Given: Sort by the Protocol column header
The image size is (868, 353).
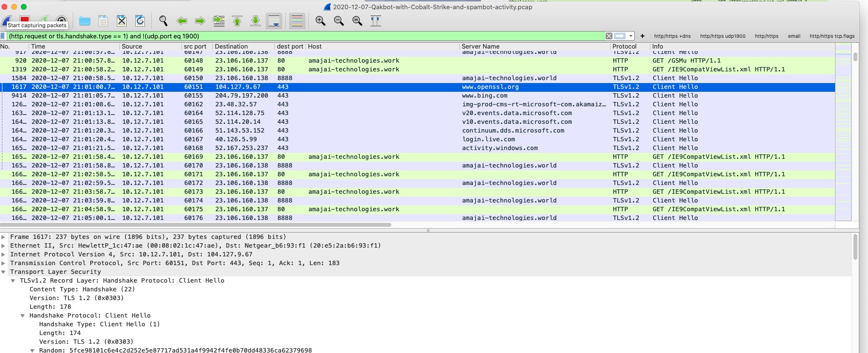Looking at the screenshot, I should (630, 47).
